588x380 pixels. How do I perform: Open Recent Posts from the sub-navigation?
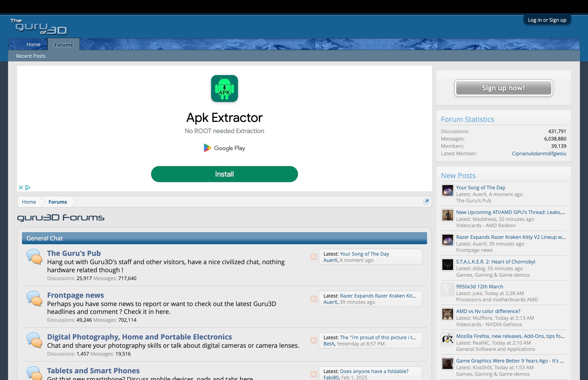click(31, 56)
